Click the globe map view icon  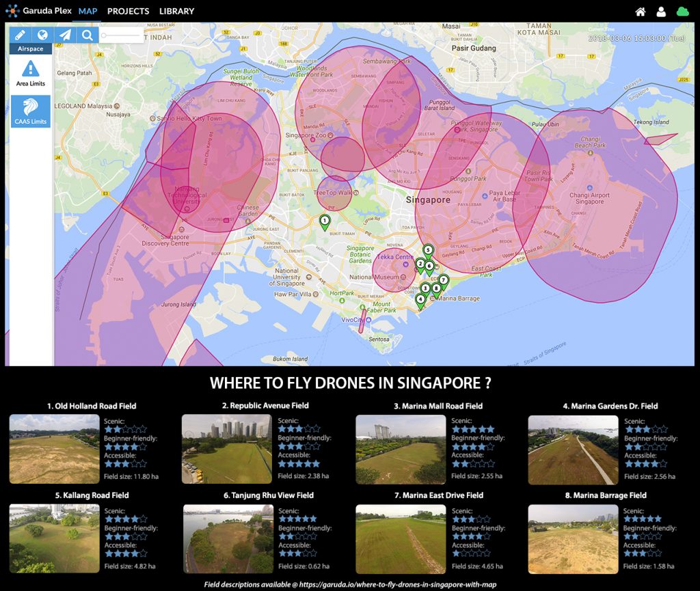tap(42, 34)
